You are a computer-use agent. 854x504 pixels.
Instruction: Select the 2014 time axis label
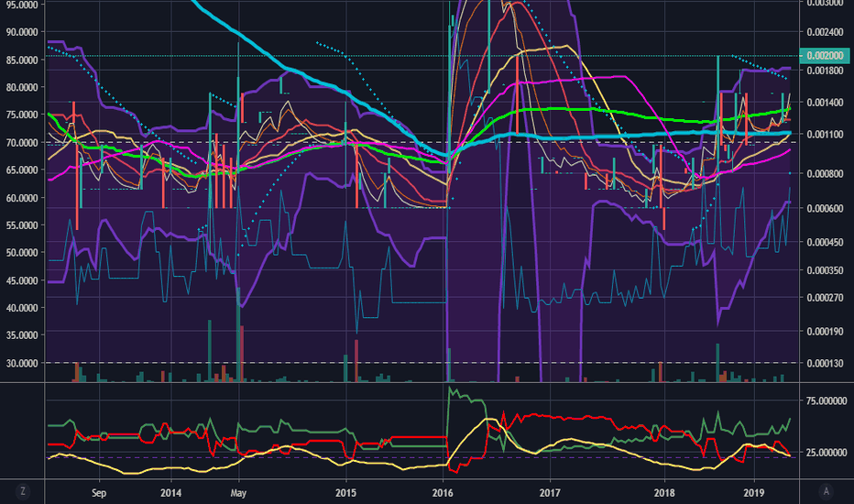tap(170, 493)
